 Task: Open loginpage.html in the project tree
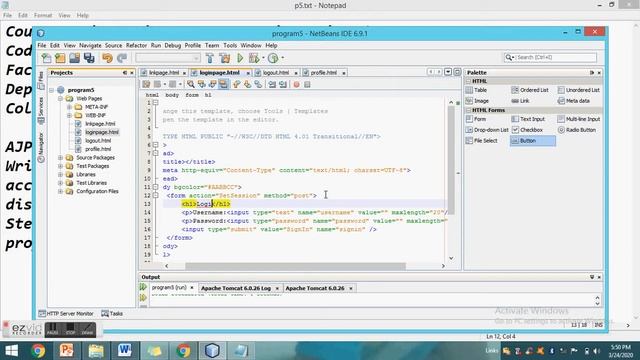click(x=102, y=132)
